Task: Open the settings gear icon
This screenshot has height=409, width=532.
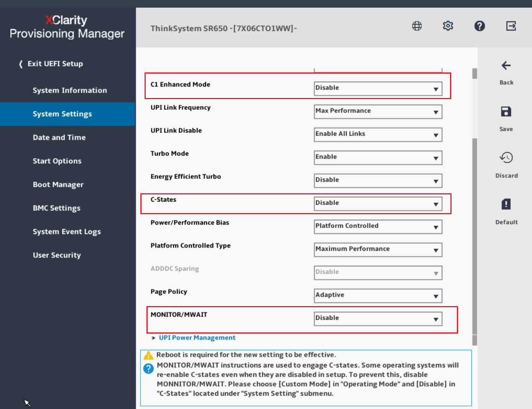Action: (448, 26)
